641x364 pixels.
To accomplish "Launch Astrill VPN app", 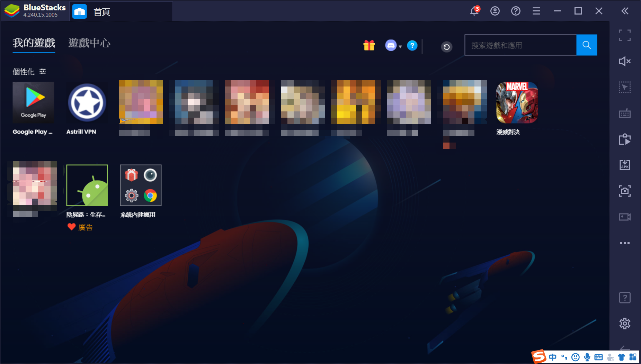I will (87, 103).
